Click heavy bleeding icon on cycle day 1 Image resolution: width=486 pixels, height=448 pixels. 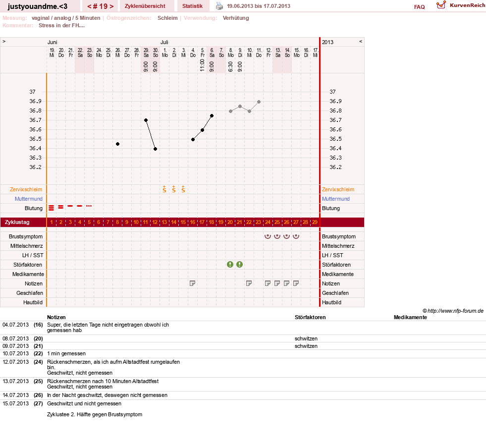point(52,208)
